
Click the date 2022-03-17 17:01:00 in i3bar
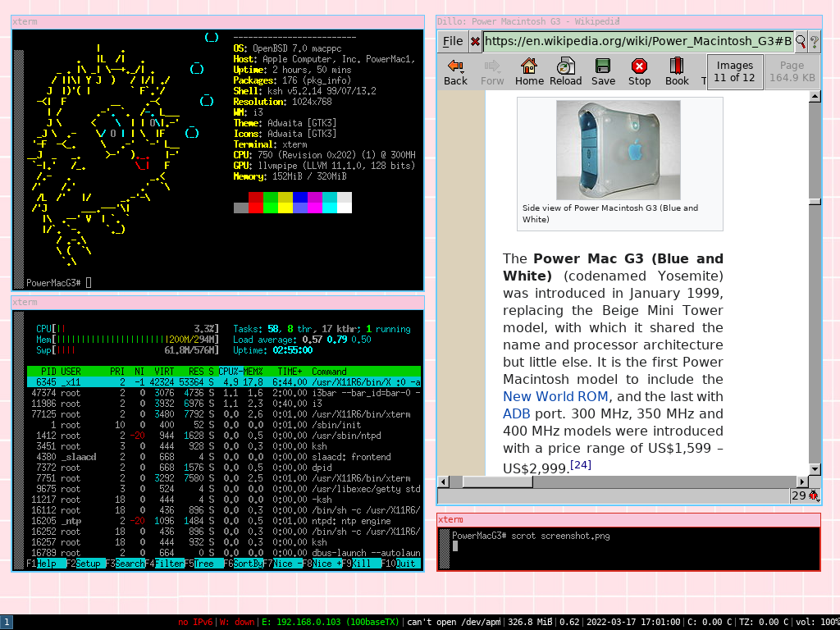tap(633, 622)
